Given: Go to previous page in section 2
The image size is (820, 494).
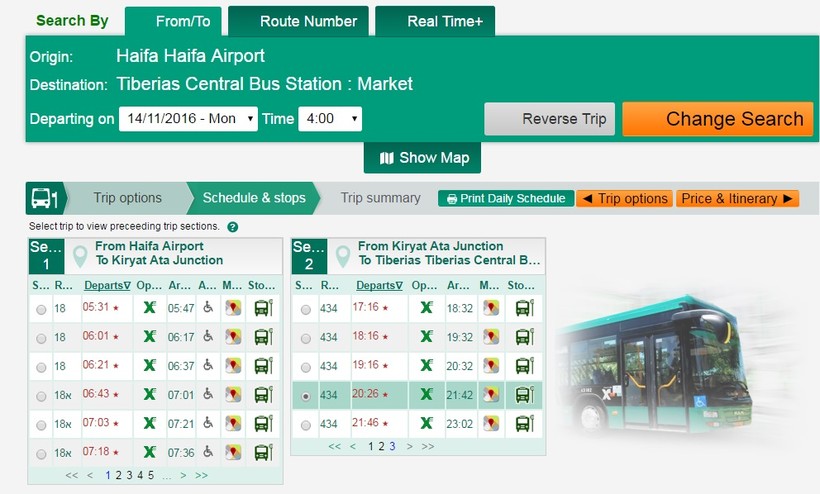Looking at the screenshot, I should [353, 446].
